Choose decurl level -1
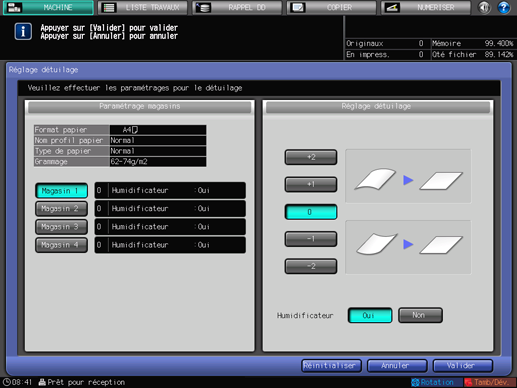This screenshot has height=388, width=517. [x=311, y=239]
